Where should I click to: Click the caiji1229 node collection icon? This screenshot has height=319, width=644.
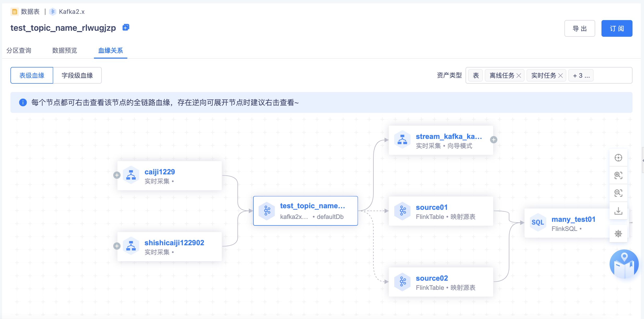131,175
